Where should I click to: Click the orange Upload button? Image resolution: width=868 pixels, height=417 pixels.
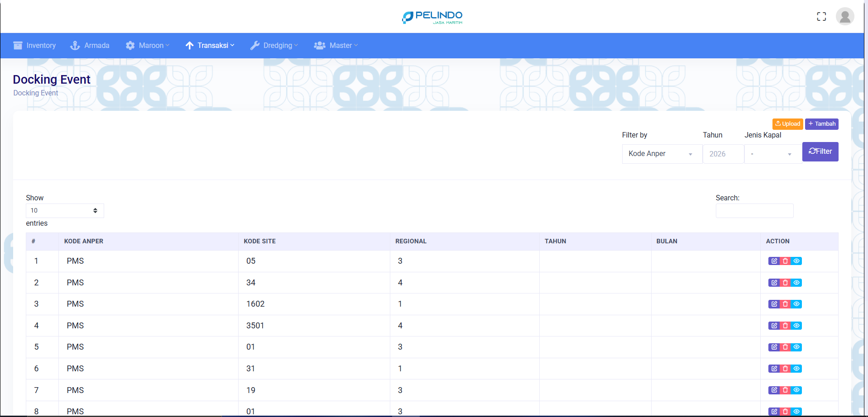click(787, 124)
